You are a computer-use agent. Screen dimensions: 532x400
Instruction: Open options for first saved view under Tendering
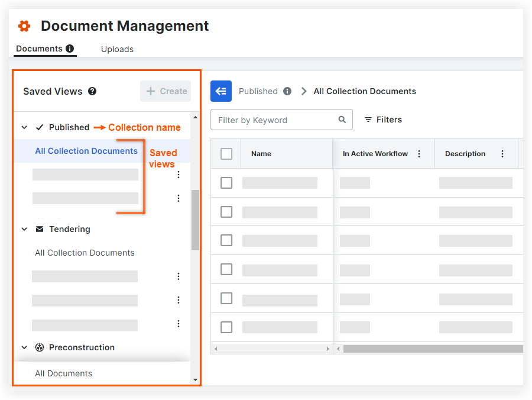179,276
